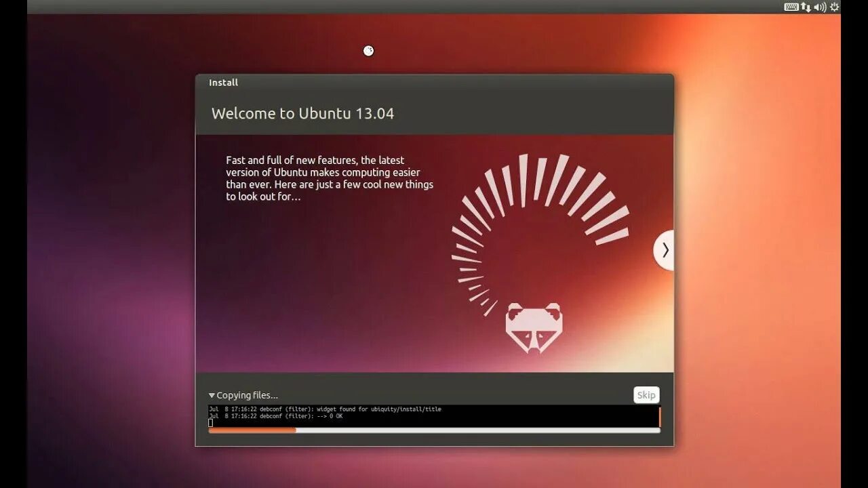Open the system gear menu
The height and width of the screenshot is (488, 868).
tap(835, 7)
